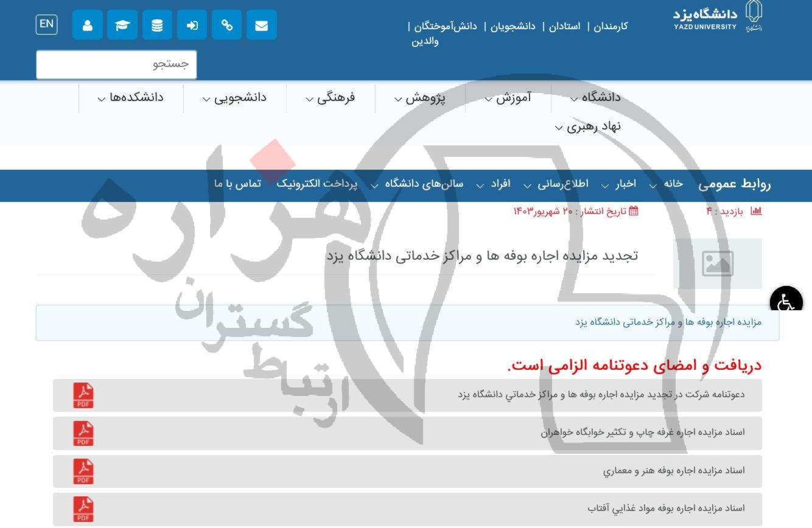Expand the دانشکده‌ها dropdown
Viewport: 812px width, 528px height.
click(131, 97)
